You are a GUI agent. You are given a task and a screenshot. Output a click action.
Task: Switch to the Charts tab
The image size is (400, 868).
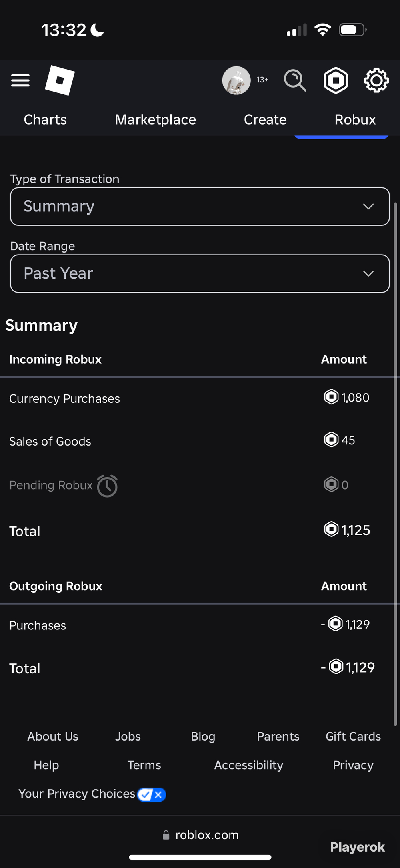(45, 119)
